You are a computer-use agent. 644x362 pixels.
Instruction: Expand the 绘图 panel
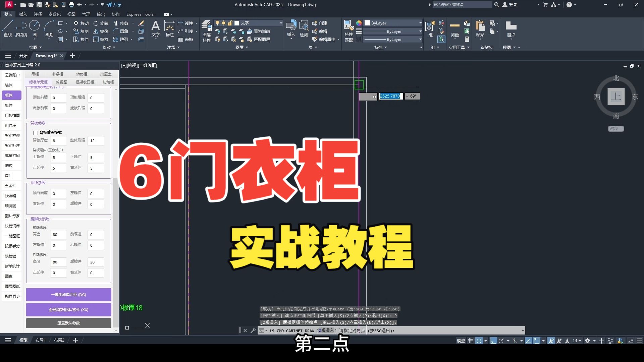tap(35, 47)
